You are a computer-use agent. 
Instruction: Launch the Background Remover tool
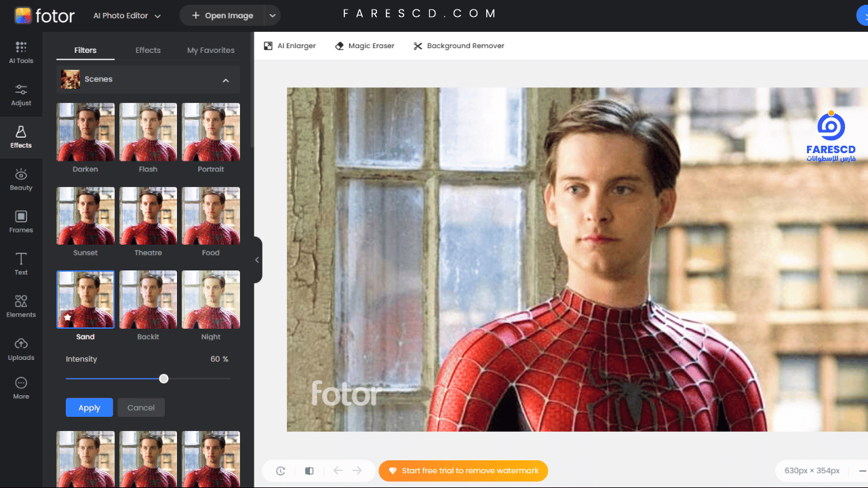coord(458,46)
